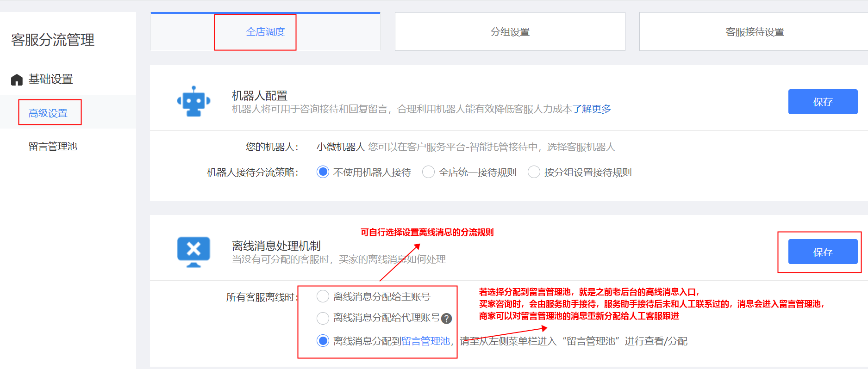Click the home icon beside 基础设置
The height and width of the screenshot is (369, 868).
[17, 80]
